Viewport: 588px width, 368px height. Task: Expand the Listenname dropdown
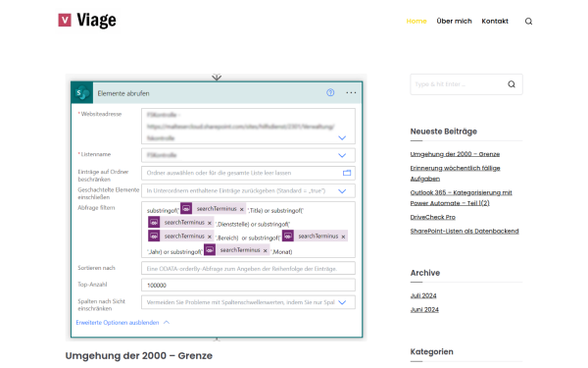[x=342, y=155]
